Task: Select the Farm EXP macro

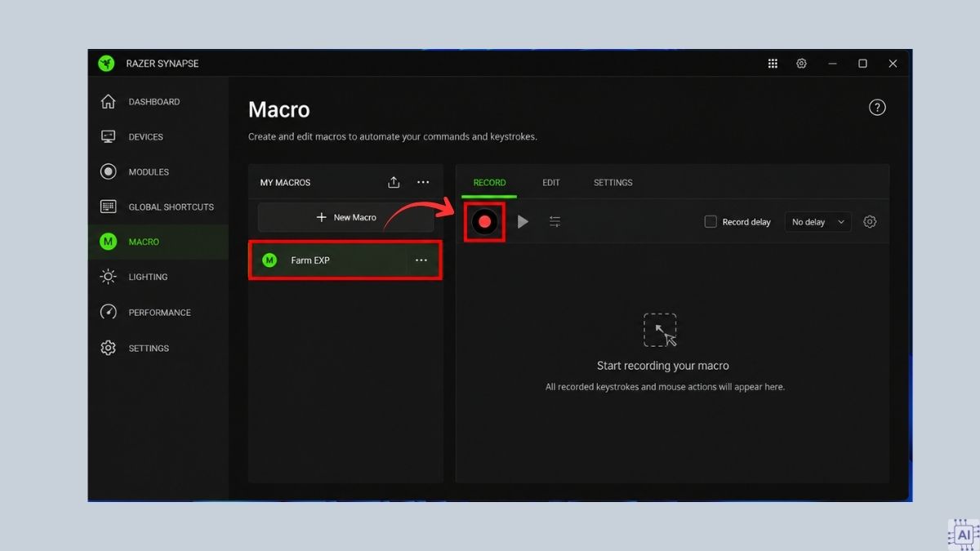Action: pyautogui.click(x=345, y=260)
